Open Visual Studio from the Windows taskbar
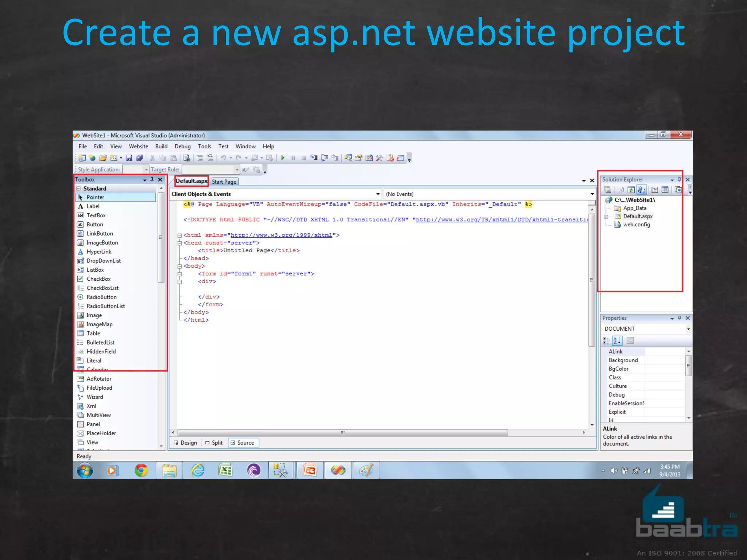 [x=338, y=470]
